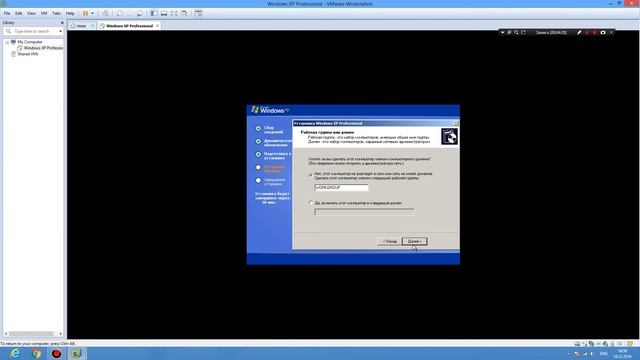Open the Edit menu
Viewport: 640px width, 360px height.
[18, 13]
